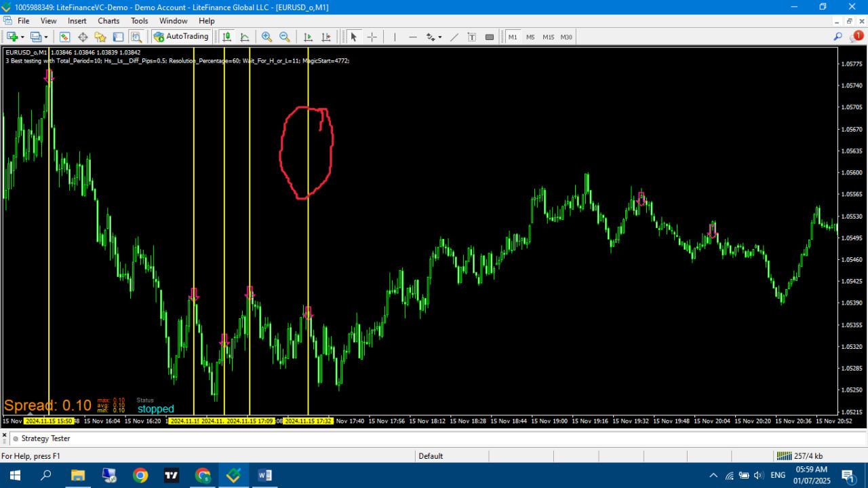
Task: Select the equidistant channel drawing tool
Action: [x=430, y=37]
